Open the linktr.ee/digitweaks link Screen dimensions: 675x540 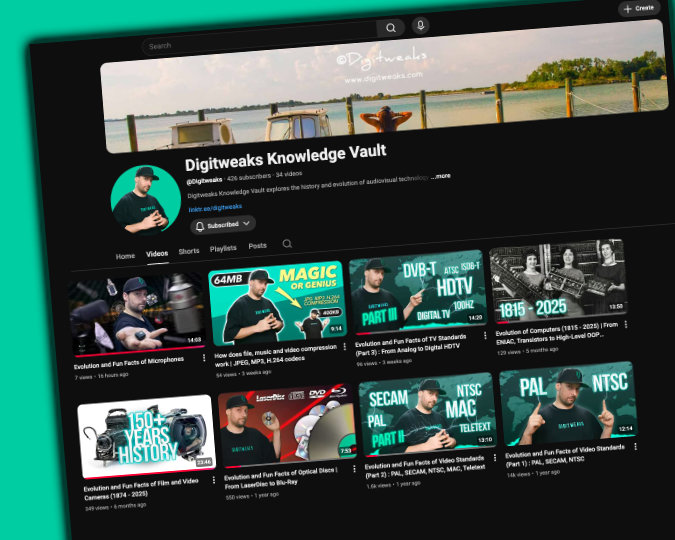tap(215, 208)
